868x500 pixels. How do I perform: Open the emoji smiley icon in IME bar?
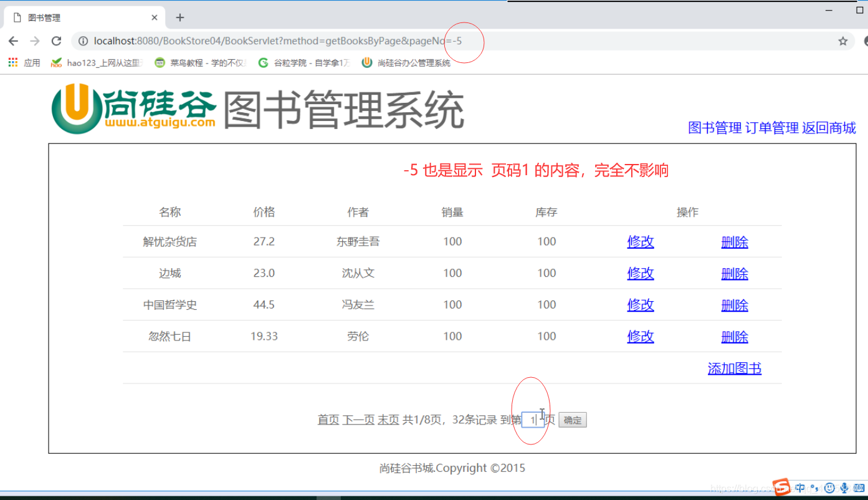[x=829, y=488]
